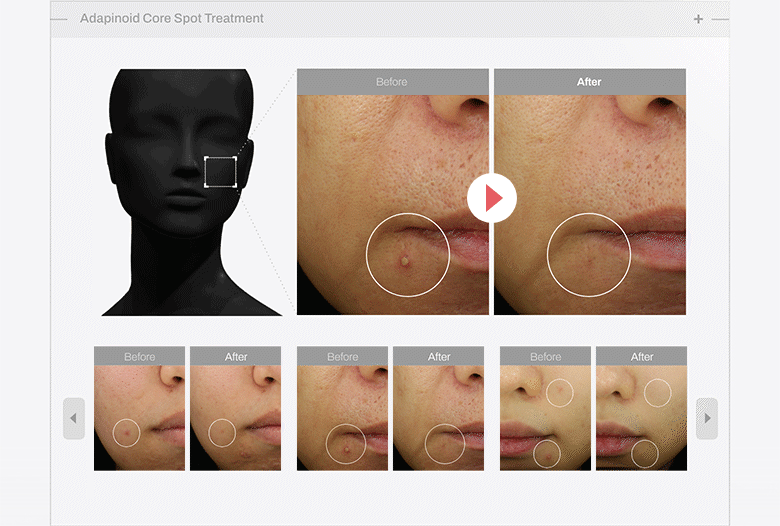
Task: Select the large Before tab
Action: click(392, 82)
